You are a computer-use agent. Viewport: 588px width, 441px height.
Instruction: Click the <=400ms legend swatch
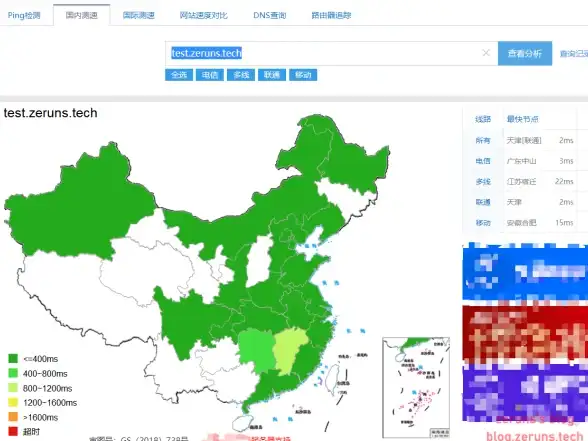(13, 358)
